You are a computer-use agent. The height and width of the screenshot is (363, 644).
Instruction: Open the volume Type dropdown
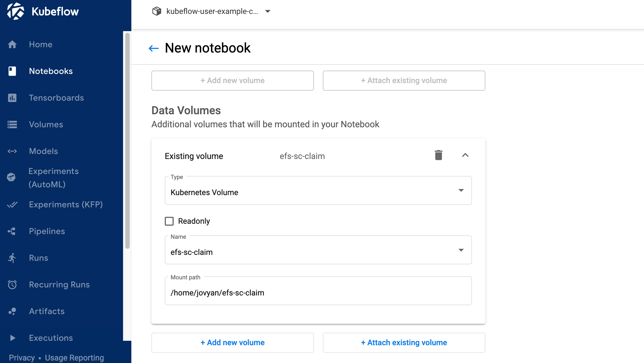[318, 191]
